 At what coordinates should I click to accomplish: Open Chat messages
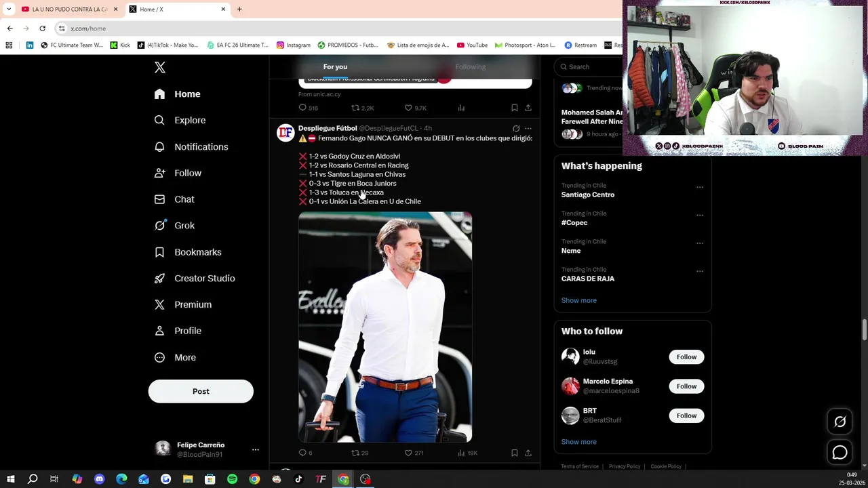[174, 199]
